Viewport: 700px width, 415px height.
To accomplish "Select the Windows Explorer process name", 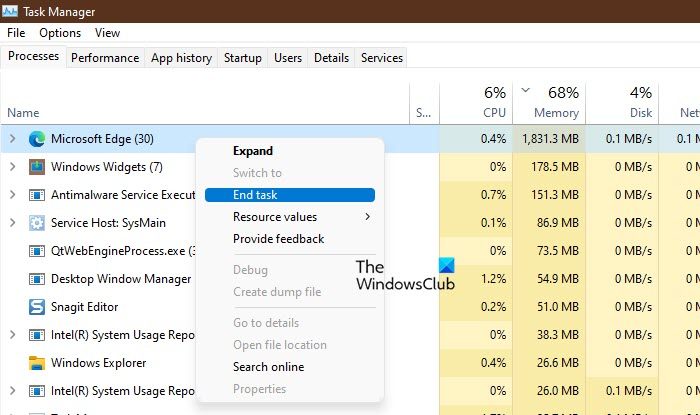I will pos(98,363).
